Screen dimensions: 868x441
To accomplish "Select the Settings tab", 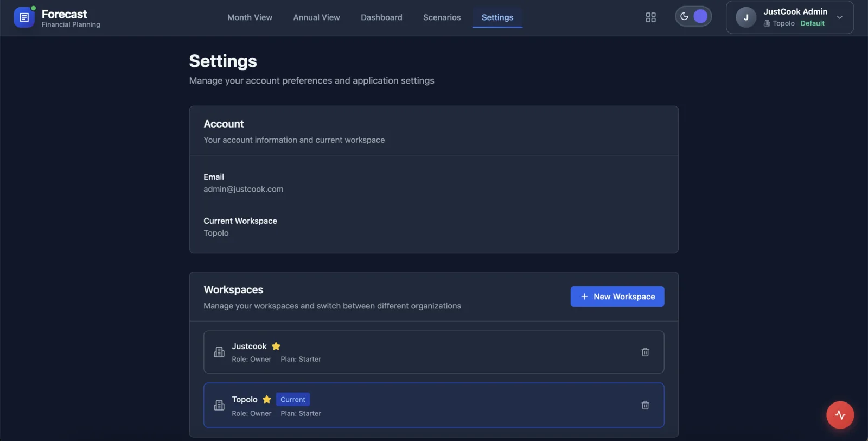I will [x=497, y=17].
